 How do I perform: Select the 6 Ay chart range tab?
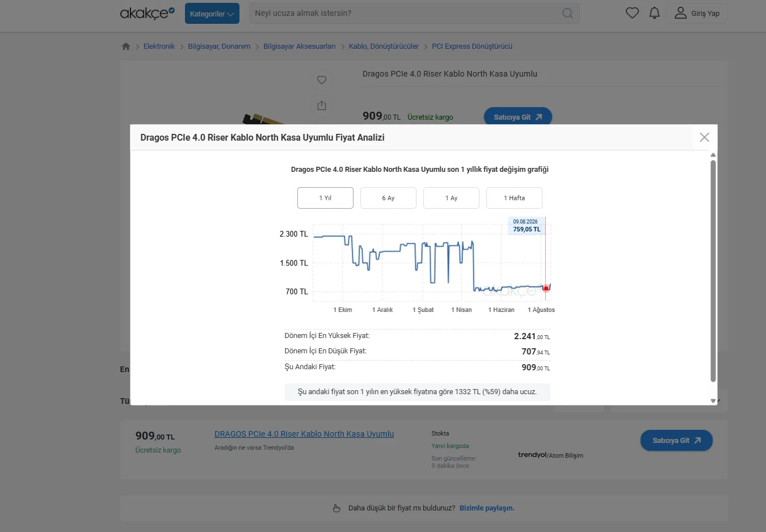click(x=388, y=198)
